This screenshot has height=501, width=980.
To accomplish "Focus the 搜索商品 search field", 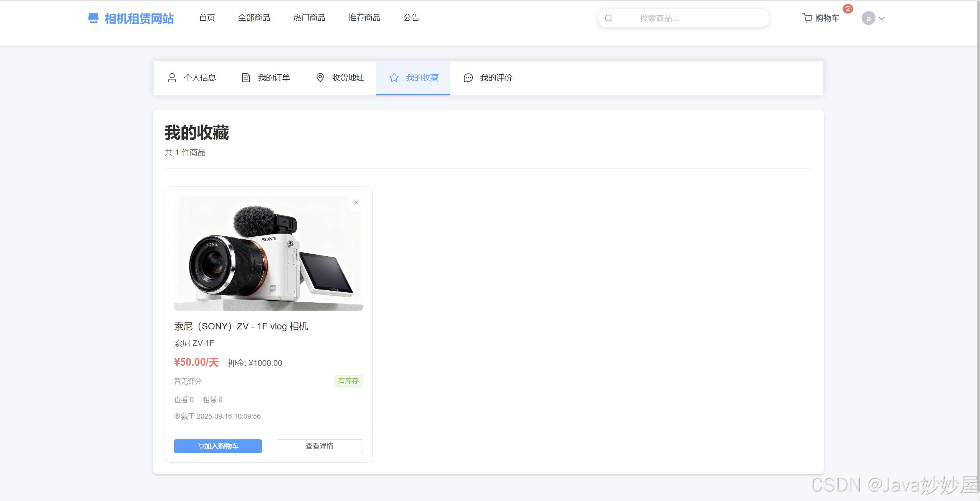I will pos(684,18).
